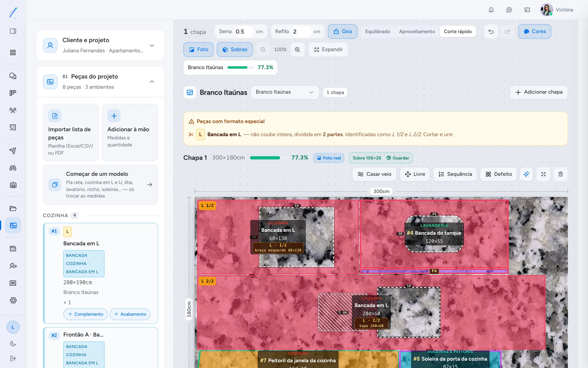Open the team people icon in sidebar
Screen dimensions: 588x368
coord(13,110)
